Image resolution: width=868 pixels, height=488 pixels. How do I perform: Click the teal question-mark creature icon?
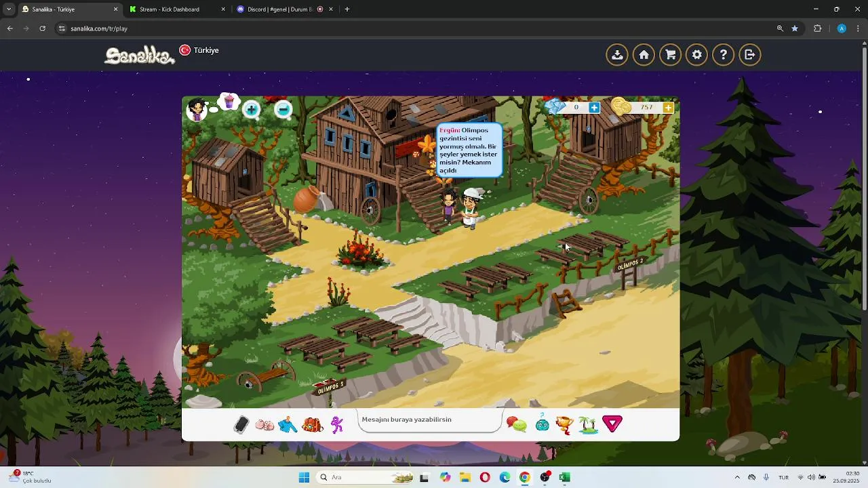pos(542,424)
